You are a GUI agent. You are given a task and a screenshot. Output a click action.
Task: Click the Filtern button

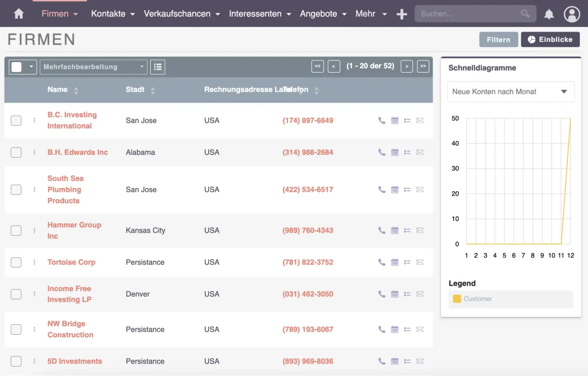coord(498,40)
